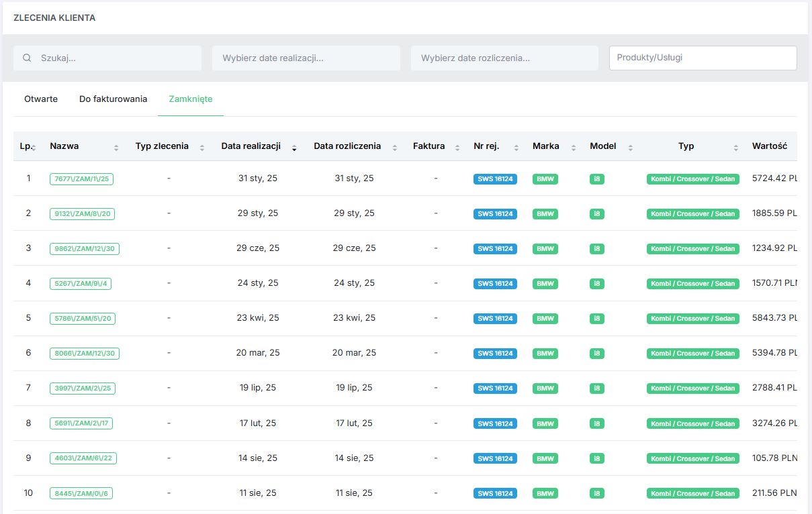This screenshot has height=514, width=812.
Task: Open order 5786\/ZAM/5\/20
Action: click(82, 319)
